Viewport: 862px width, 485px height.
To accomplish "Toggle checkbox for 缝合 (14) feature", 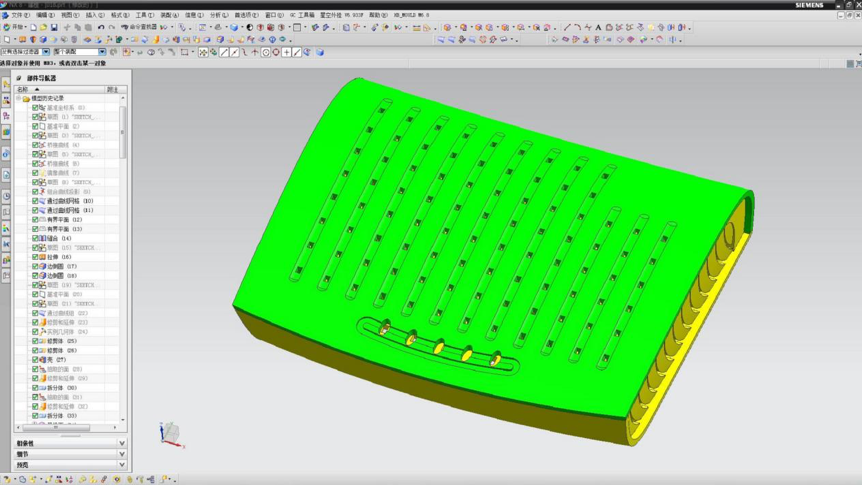I will tap(35, 238).
